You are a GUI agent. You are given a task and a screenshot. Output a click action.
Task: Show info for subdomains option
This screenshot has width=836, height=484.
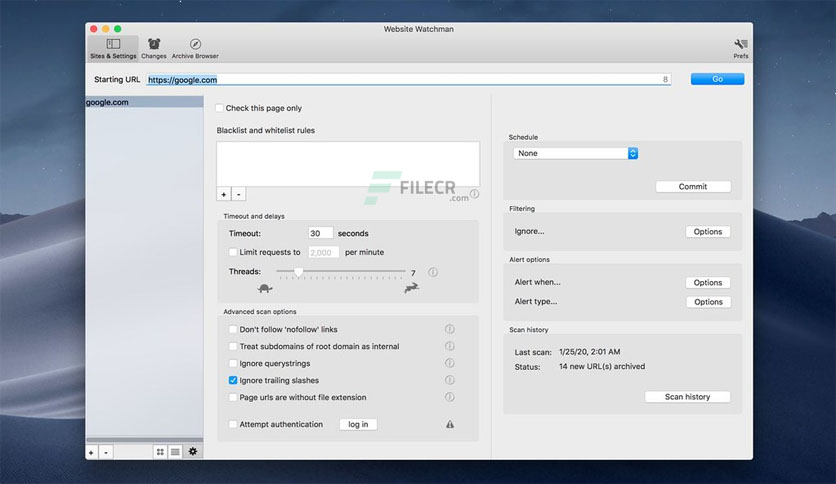pos(449,346)
